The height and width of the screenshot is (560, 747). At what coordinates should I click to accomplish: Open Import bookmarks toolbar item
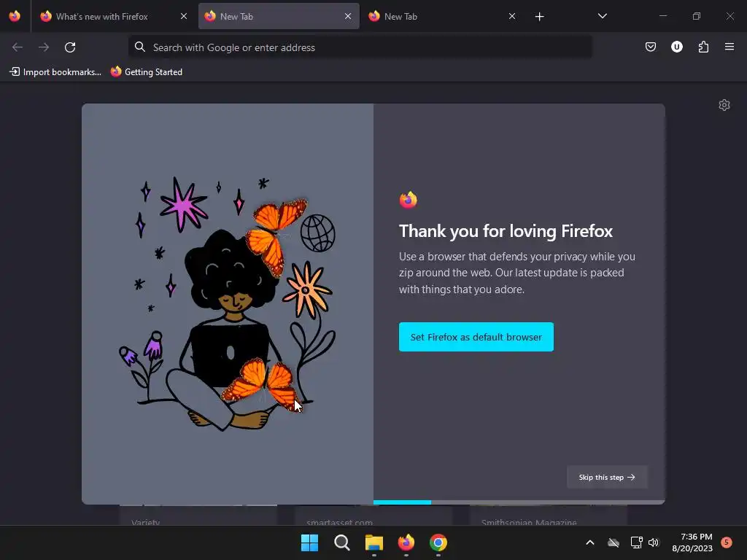pos(55,72)
